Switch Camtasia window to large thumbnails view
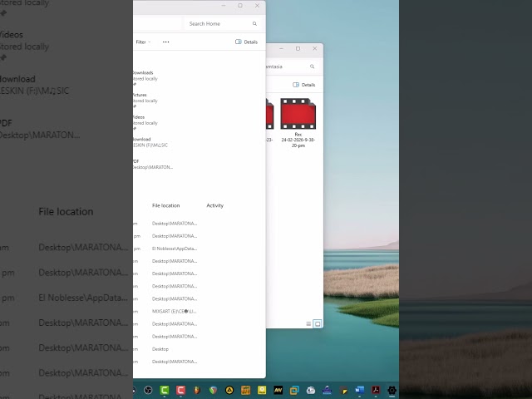 318,323
